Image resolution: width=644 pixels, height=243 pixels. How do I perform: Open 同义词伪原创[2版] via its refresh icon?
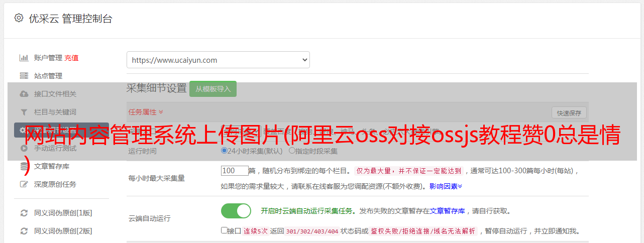(x=24, y=231)
